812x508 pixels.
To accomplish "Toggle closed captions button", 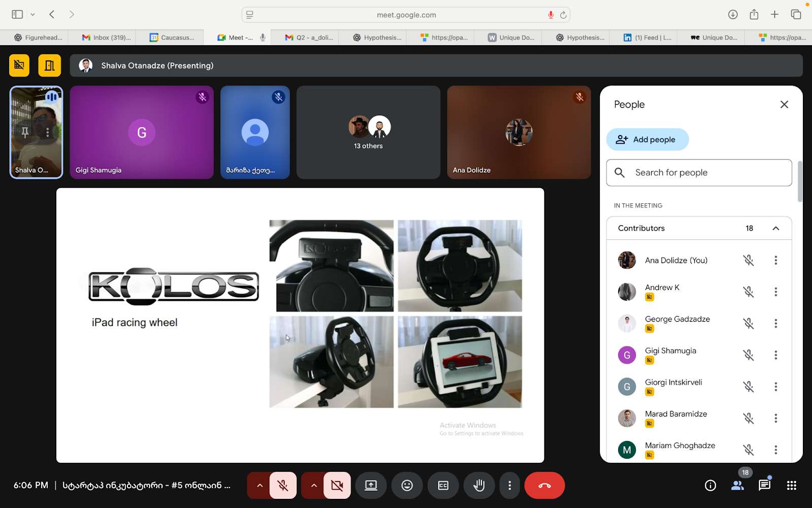I will (443, 486).
